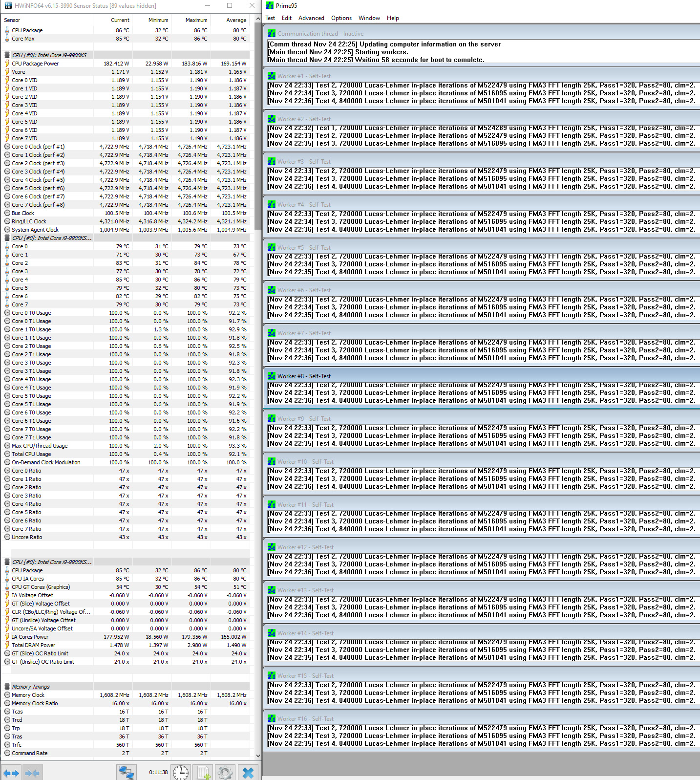This screenshot has height=780, width=700.
Task: Open the Options menu in Prime95
Action: [x=341, y=18]
